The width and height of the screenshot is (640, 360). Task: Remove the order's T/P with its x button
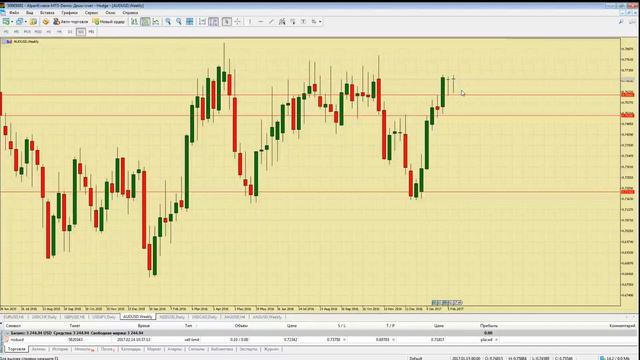tap(393, 340)
